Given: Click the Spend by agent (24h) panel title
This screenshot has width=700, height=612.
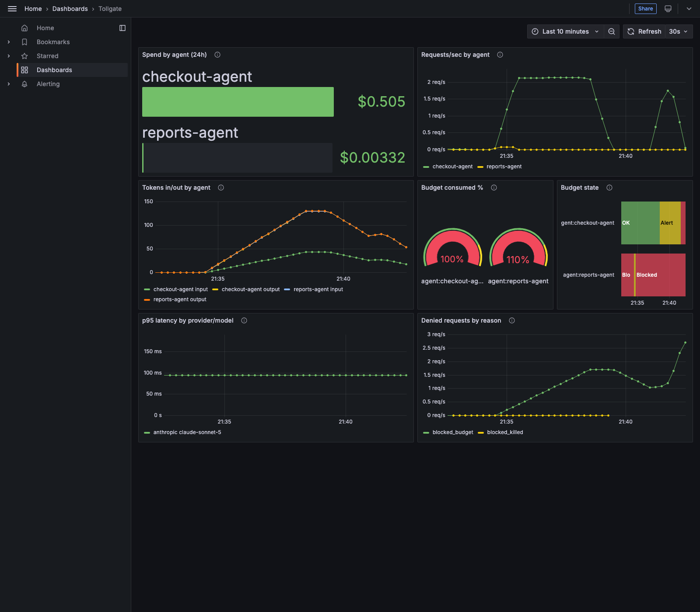Looking at the screenshot, I should click(x=174, y=55).
